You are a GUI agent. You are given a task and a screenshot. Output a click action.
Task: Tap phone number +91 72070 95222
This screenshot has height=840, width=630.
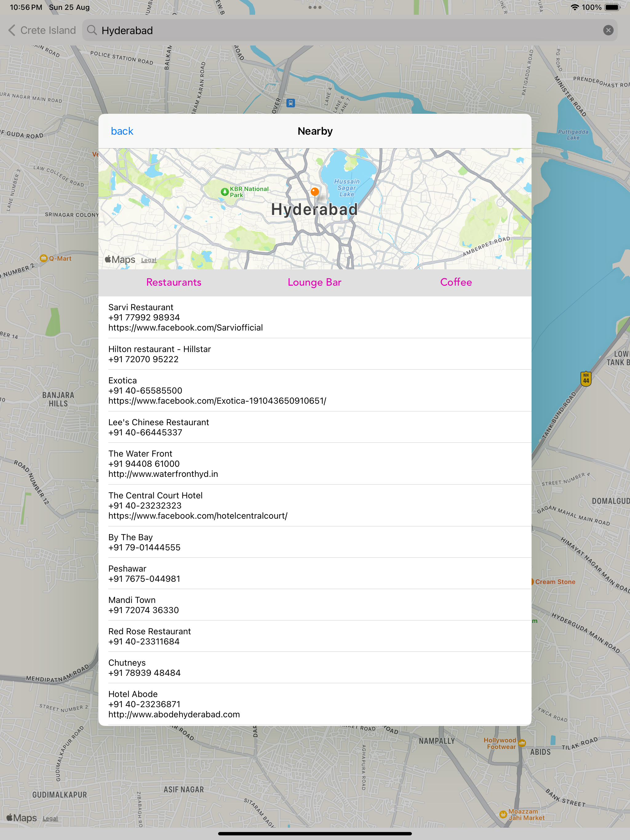coord(143,359)
